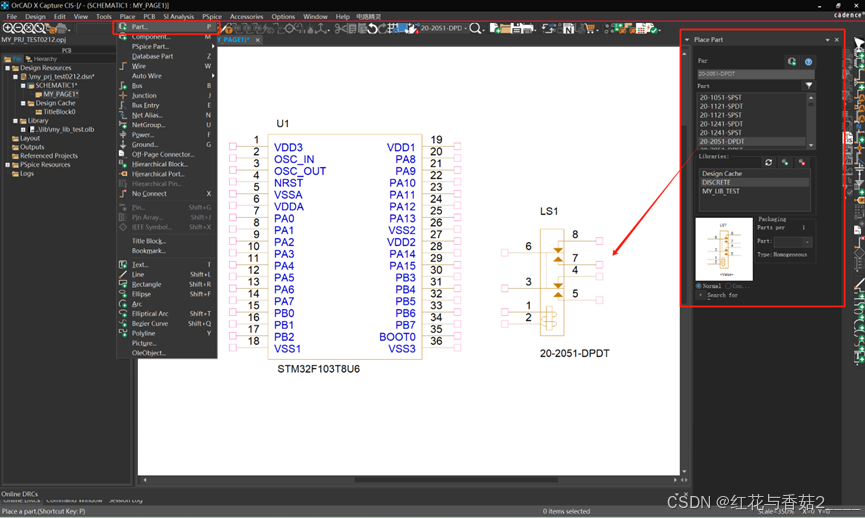Click the Part name input field

point(755,74)
